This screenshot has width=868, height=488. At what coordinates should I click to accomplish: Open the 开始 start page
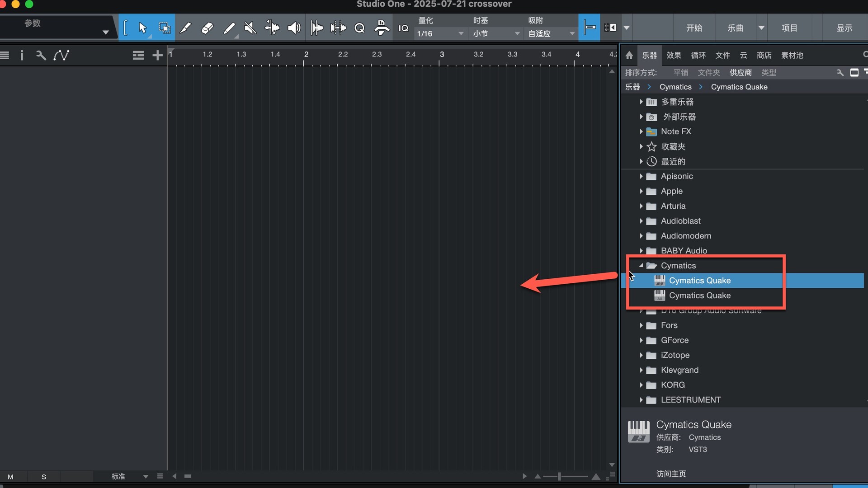(x=694, y=28)
